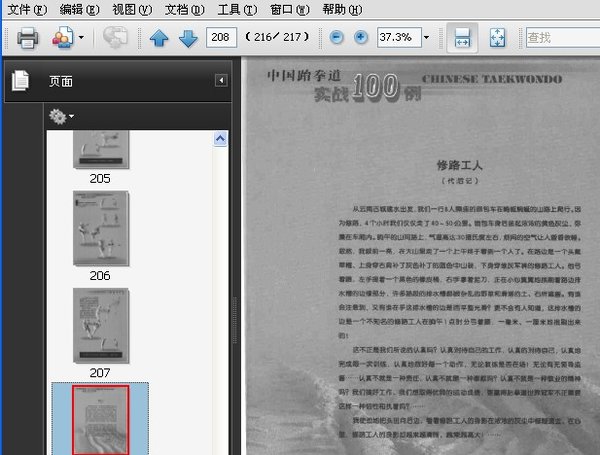This screenshot has width=600, height=455.
Task: Open the Pages panel icon in the sidebar
Action: click(21, 81)
